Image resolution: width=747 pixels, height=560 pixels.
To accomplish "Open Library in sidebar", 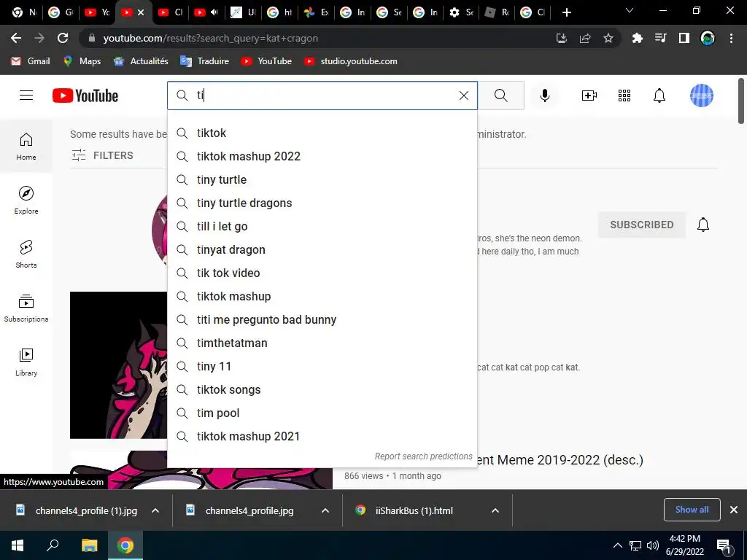I will (26, 362).
